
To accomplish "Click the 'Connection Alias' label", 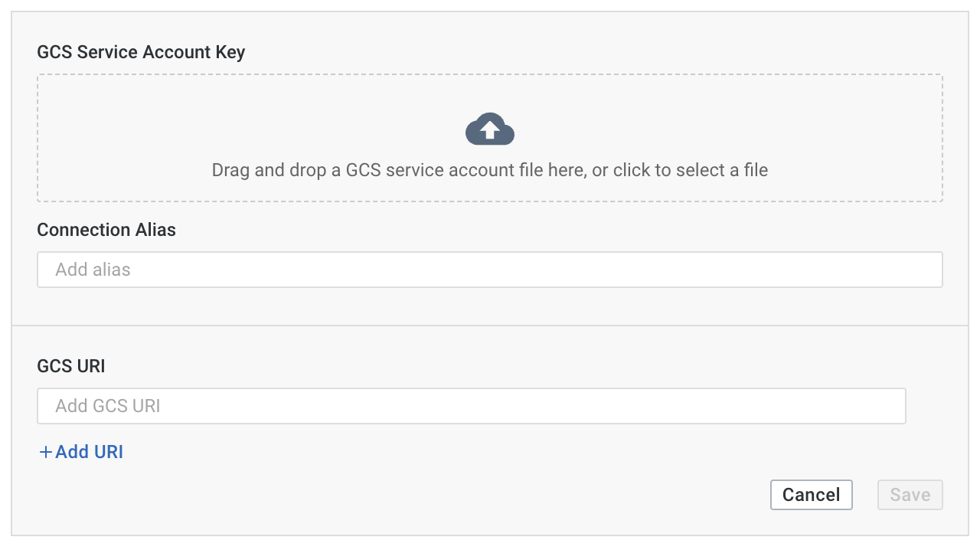I will point(106,230).
